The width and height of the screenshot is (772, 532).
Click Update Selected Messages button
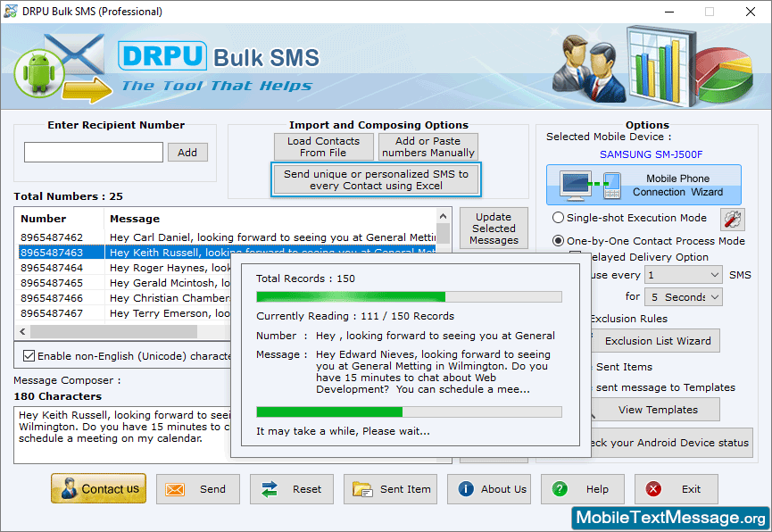494,229
